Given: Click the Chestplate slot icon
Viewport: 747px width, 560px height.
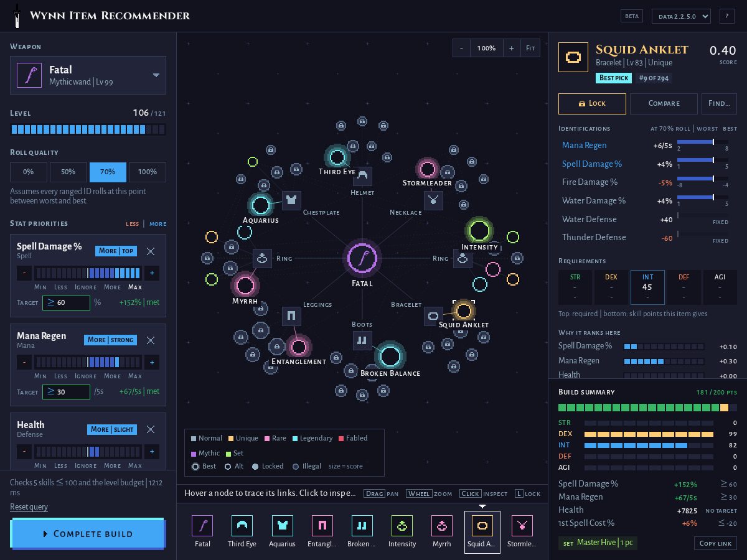Looking at the screenshot, I should click(291, 200).
